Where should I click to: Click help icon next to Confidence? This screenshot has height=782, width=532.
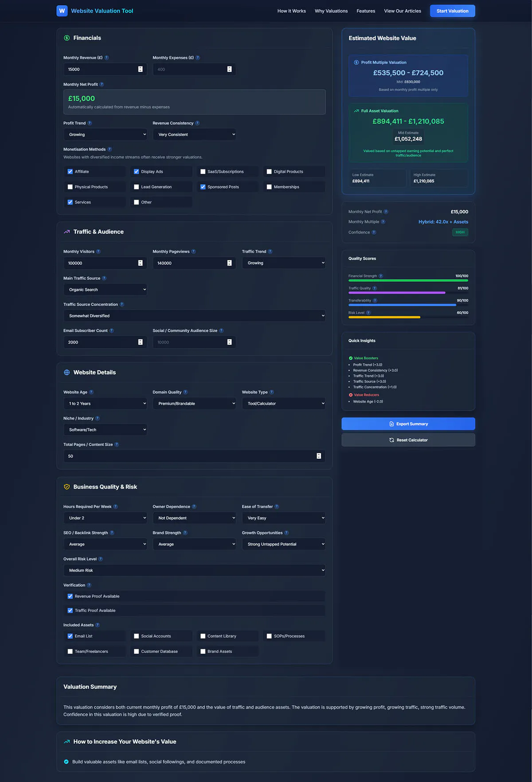(374, 232)
